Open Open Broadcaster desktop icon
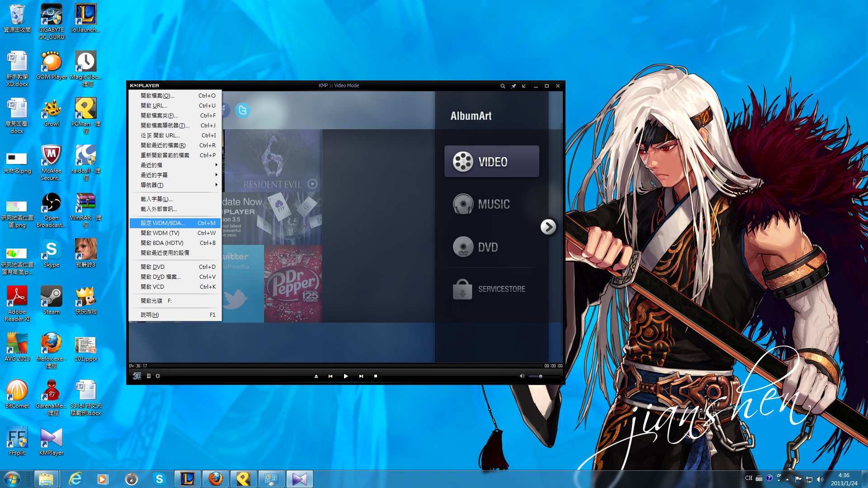This screenshot has width=868, height=488. [52, 210]
